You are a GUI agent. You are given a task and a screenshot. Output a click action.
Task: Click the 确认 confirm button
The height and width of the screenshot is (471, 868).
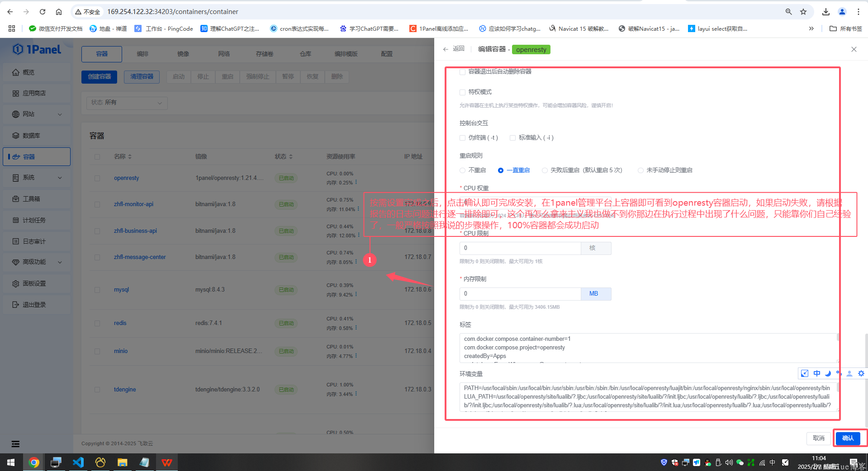(848, 438)
